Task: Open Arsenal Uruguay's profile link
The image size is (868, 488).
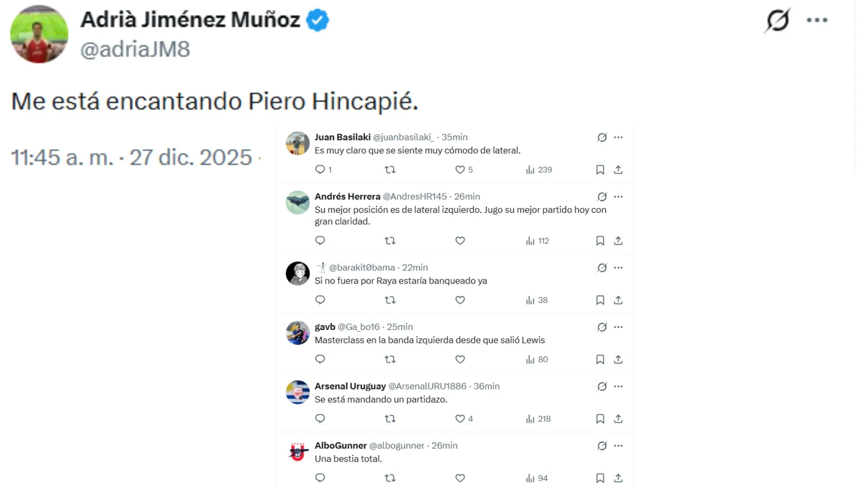Action: point(349,386)
